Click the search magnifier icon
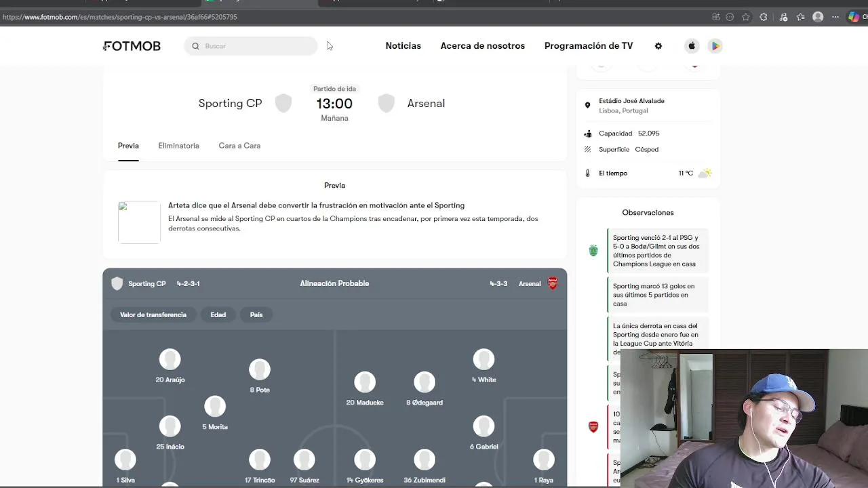868x488 pixels. coord(195,46)
